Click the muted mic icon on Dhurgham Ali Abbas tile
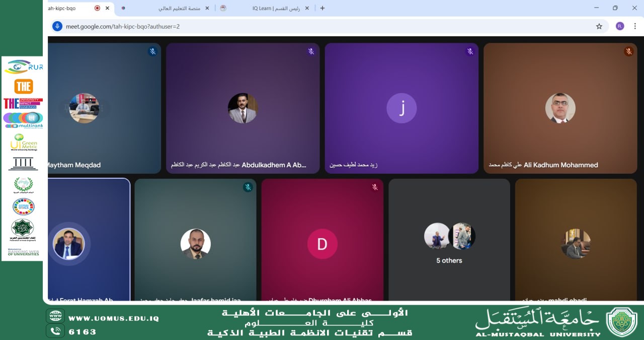The width and height of the screenshot is (644, 340). 374,187
